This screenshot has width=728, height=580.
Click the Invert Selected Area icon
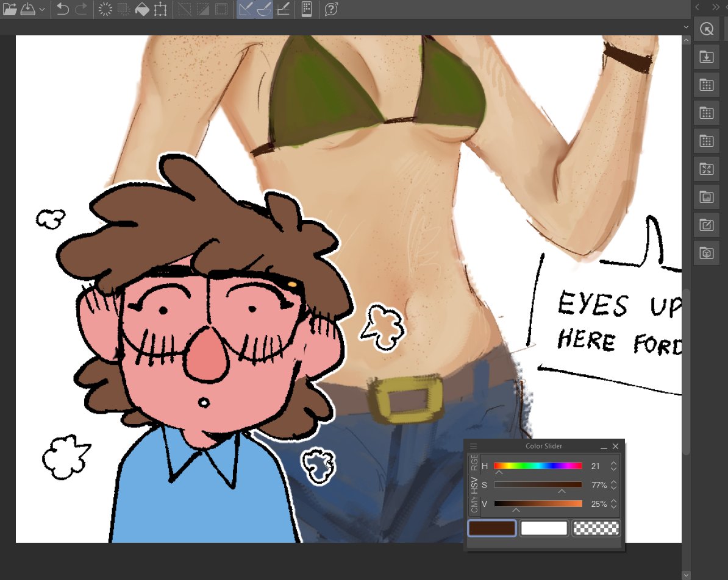tap(203, 9)
